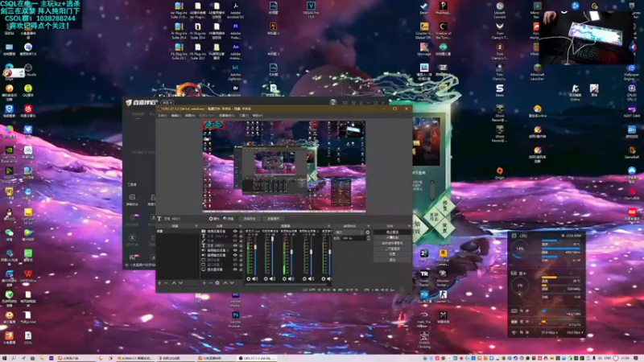Mute the first audio mixer channel
This screenshot has width=644, height=362.
(x=255, y=278)
